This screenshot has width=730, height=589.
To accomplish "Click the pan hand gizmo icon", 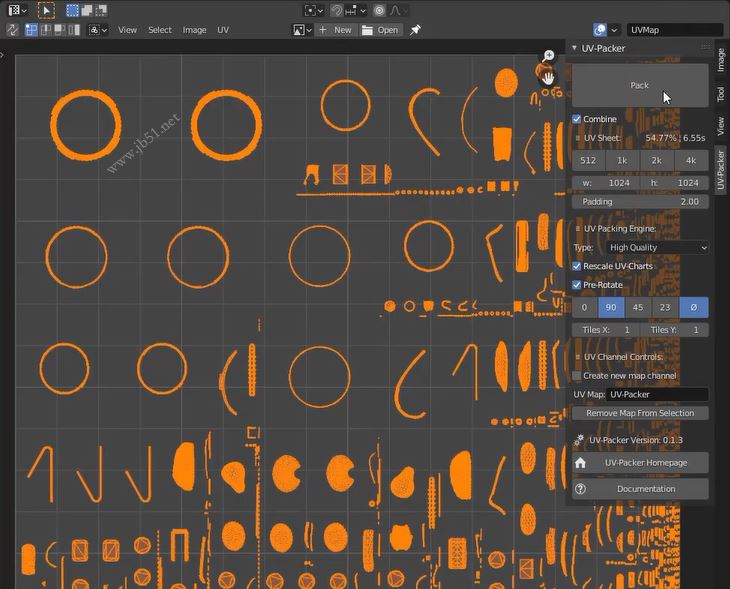I will point(548,78).
